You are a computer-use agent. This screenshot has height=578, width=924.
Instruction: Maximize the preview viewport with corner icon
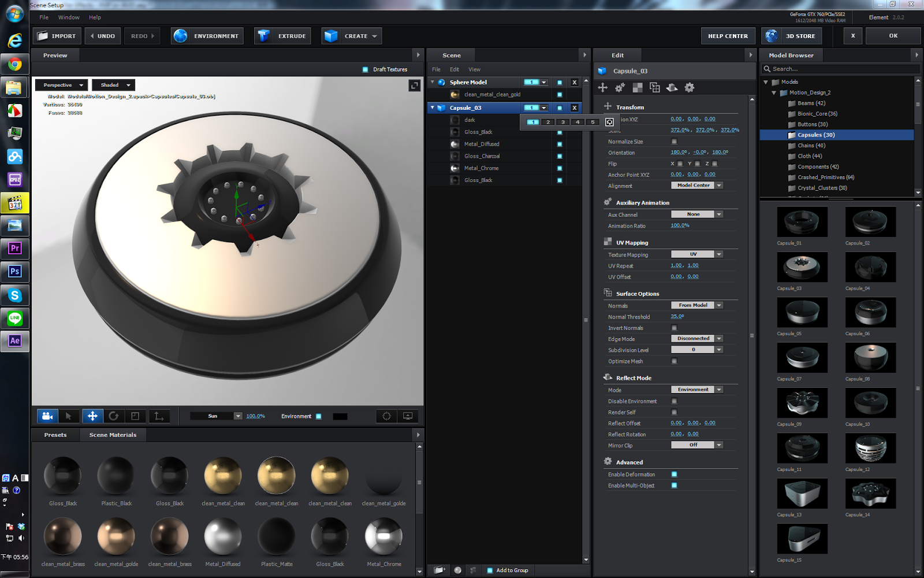[x=414, y=86]
